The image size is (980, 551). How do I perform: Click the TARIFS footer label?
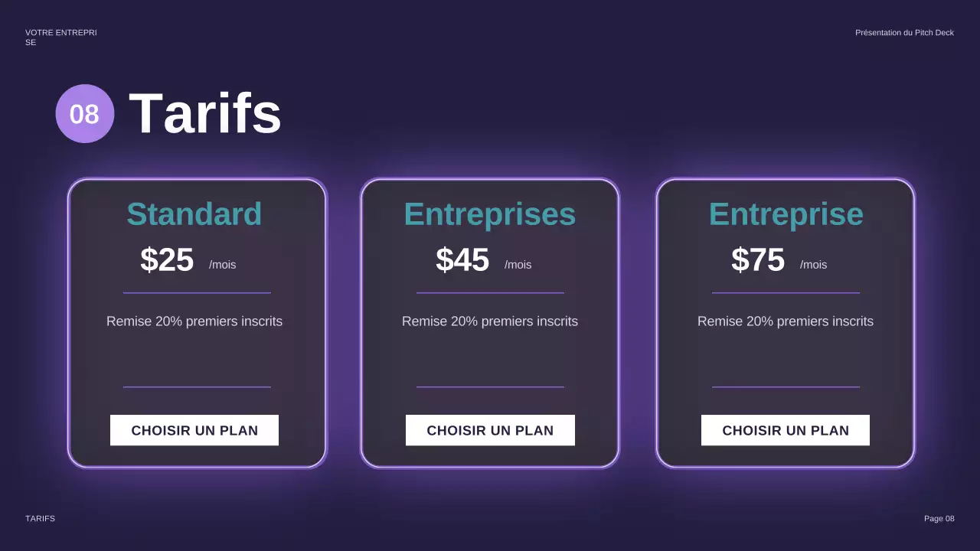tap(41, 519)
